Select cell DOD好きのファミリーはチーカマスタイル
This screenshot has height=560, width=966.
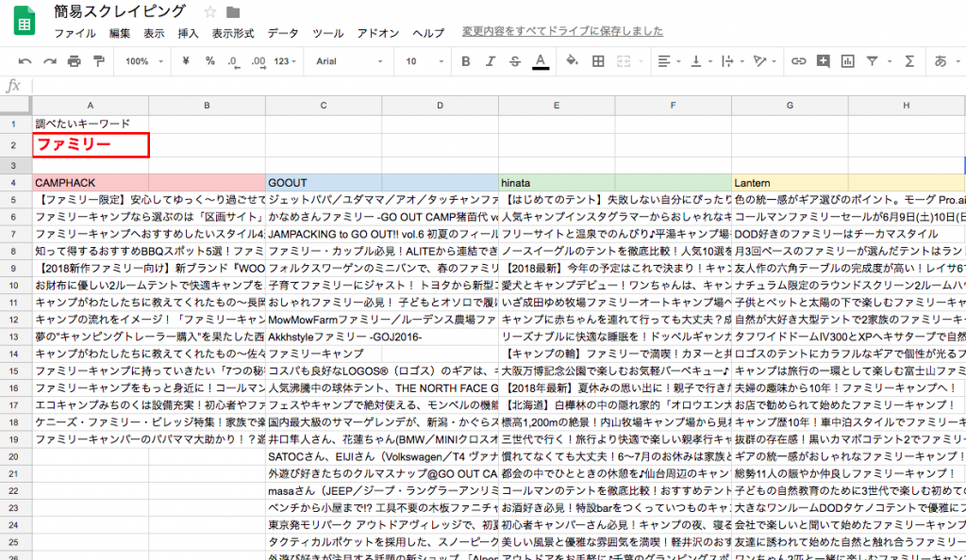790,234
